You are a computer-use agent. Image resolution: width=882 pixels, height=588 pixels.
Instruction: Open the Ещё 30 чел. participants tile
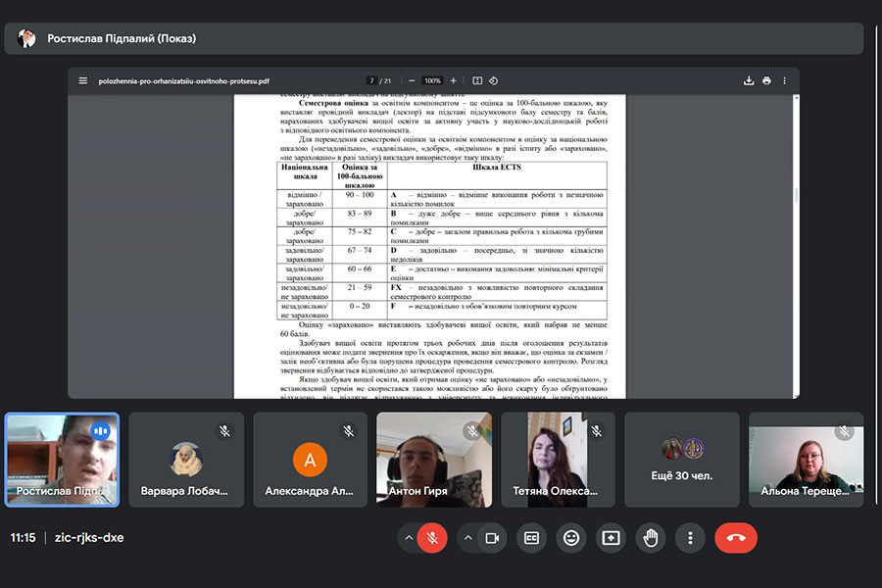pos(682,460)
